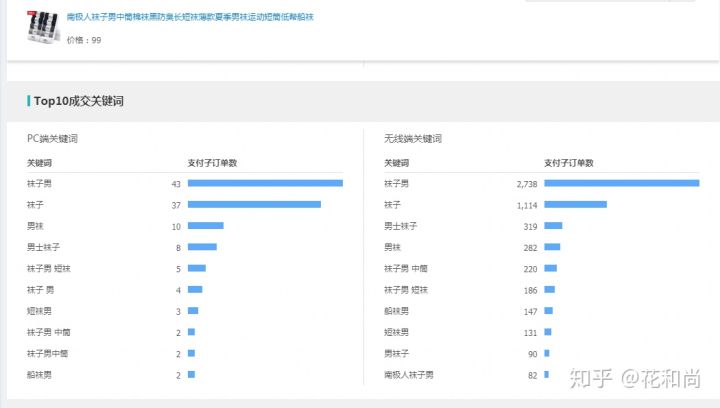Image resolution: width=720 pixels, height=408 pixels.
Task: Click 关键词 column header in PC table
Action: point(39,162)
